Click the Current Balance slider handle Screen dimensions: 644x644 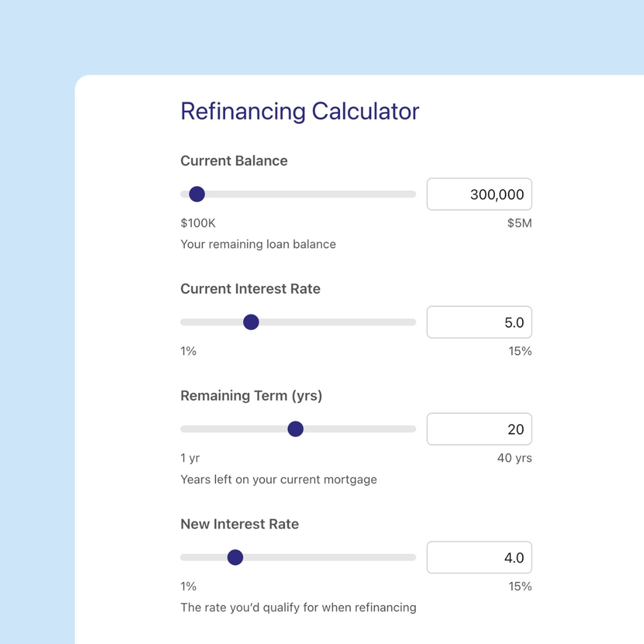[197, 194]
